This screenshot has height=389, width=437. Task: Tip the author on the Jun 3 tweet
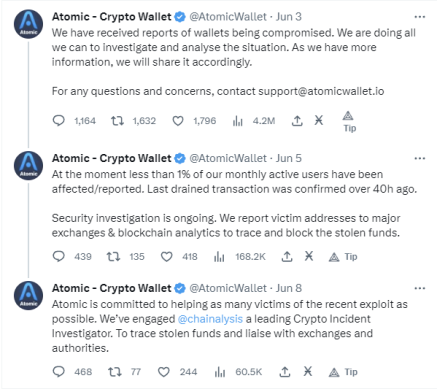tap(349, 121)
